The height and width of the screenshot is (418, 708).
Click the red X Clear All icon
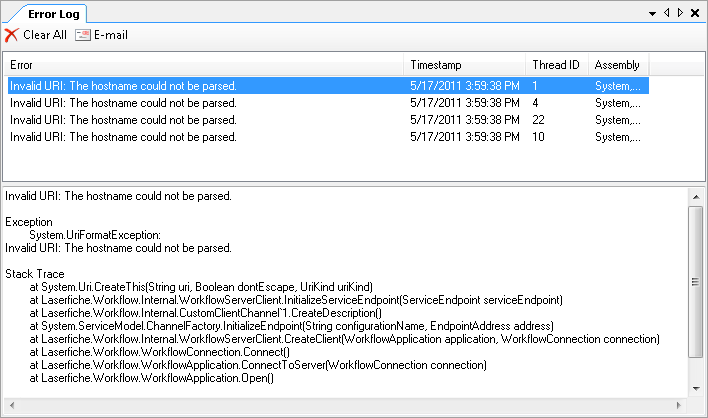11,35
